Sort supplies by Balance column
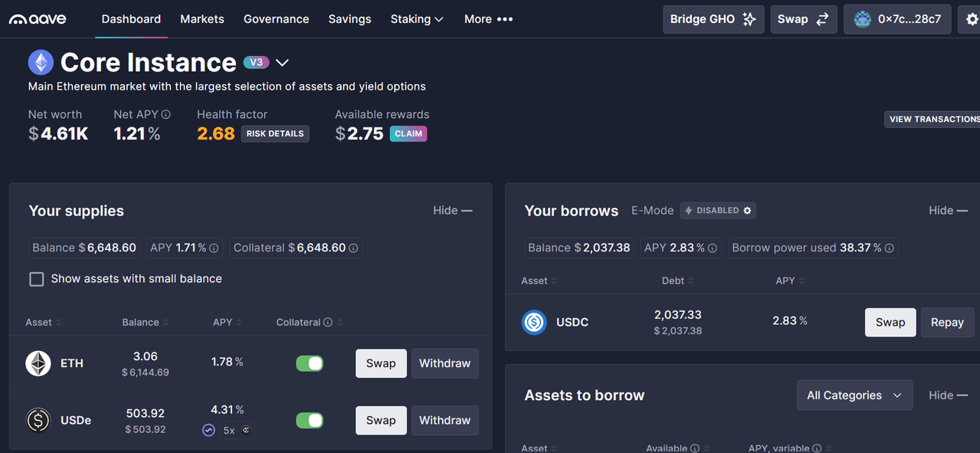Screen dimensions: 980x453 point(146,323)
